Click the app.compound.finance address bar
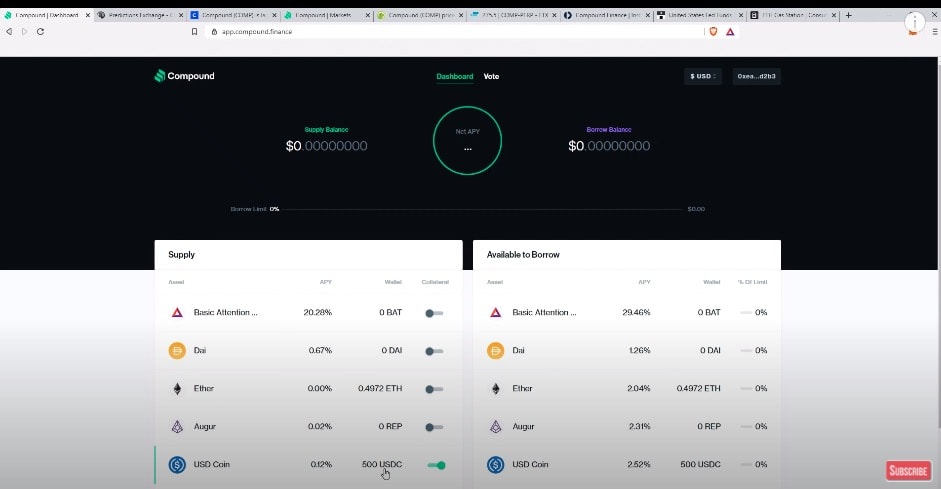This screenshot has height=489, width=941. pos(456,31)
